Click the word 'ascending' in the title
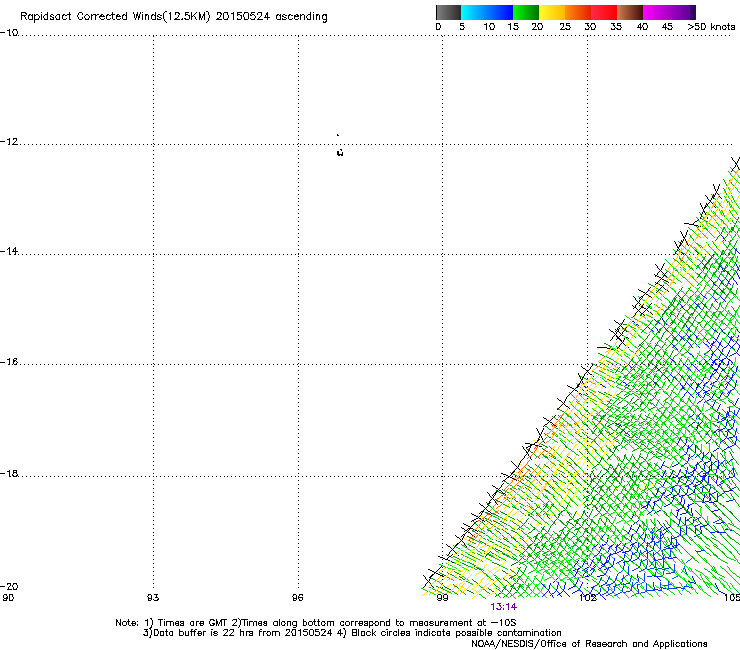 (301, 17)
